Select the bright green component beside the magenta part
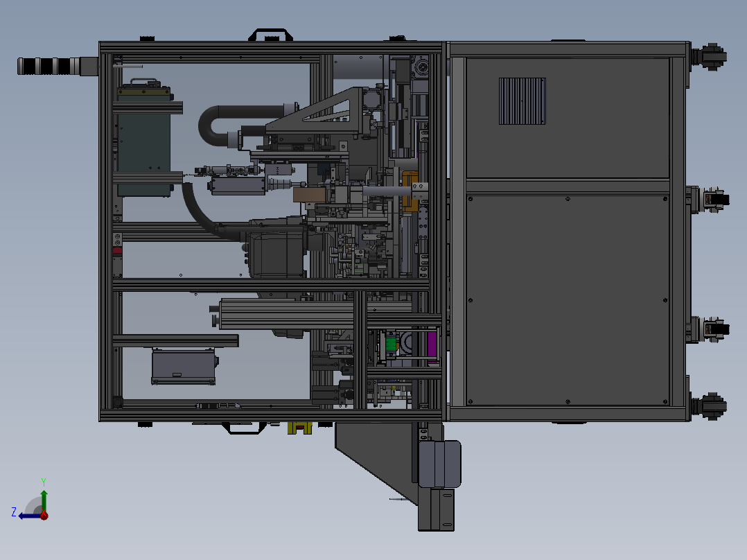Screen dimensions: 747x560 [391, 344]
